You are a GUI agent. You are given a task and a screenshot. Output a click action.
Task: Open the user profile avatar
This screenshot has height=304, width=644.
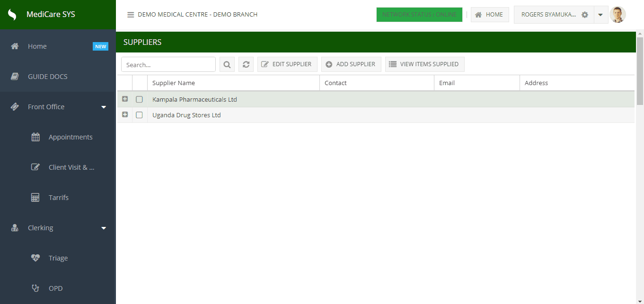(x=618, y=15)
